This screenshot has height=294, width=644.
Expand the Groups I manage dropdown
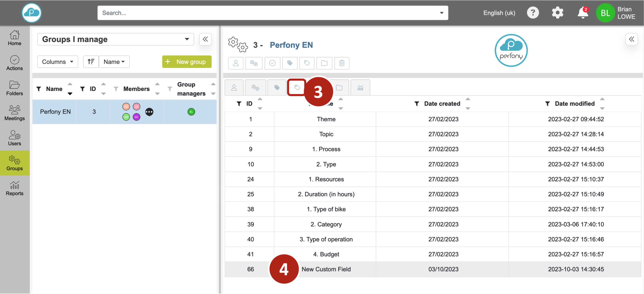click(116, 39)
